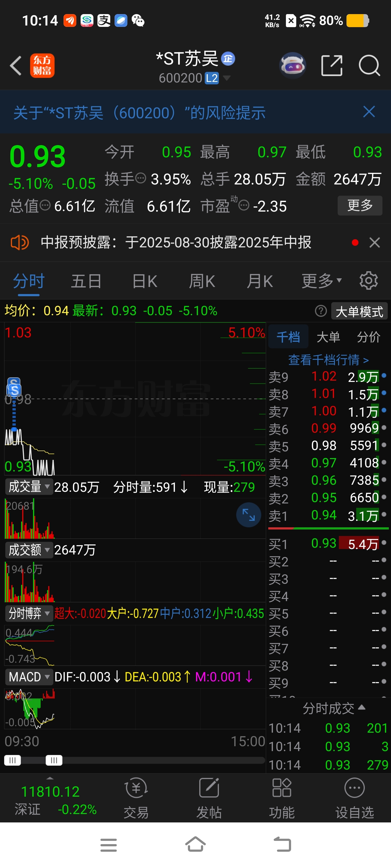Image resolution: width=391 pixels, height=868 pixels.
Task: Tap the 设自选 watchlist icon
Action: point(355,798)
